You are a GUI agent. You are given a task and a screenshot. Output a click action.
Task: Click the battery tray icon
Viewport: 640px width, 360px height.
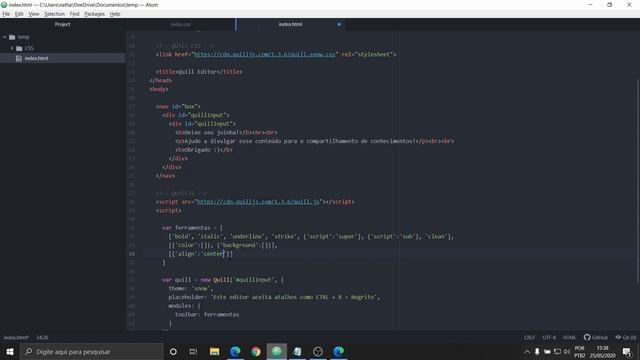pyautogui.click(x=547, y=351)
